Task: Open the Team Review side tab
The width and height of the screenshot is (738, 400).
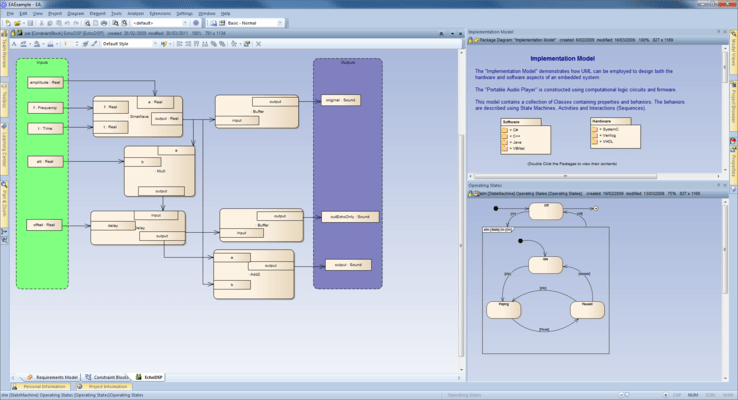Action: (x=4, y=53)
